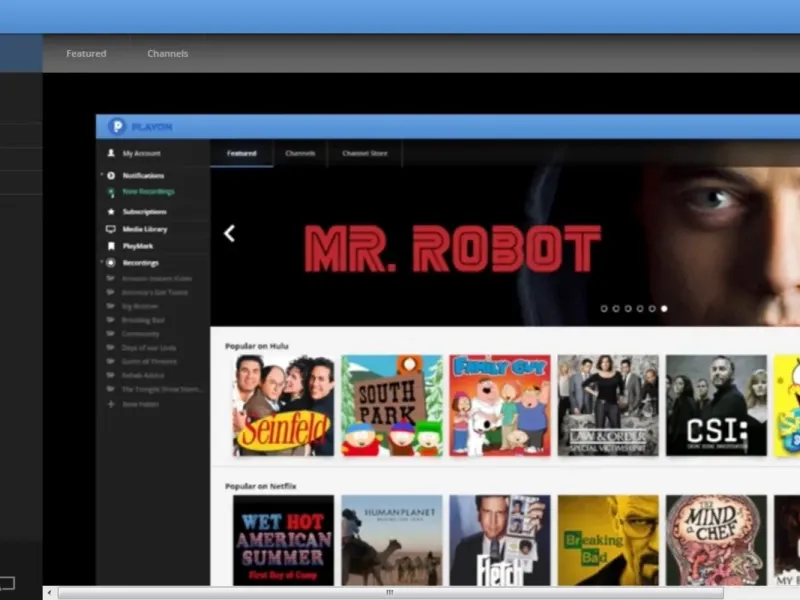Click the horizontal scrollbar thumb
The width and height of the screenshot is (800, 600).
point(390,593)
